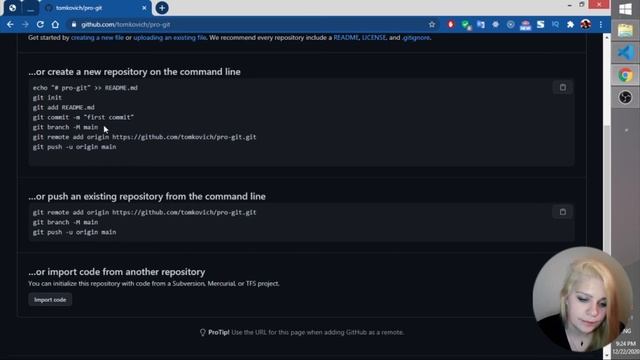Open the Chrome profile avatar
The width and height of the screenshot is (640, 360).
pos(586,24)
